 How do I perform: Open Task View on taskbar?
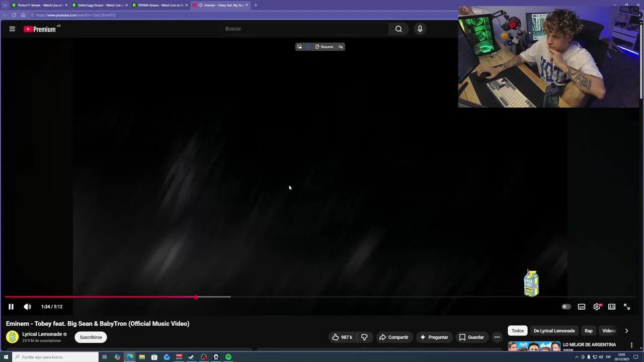click(105, 357)
